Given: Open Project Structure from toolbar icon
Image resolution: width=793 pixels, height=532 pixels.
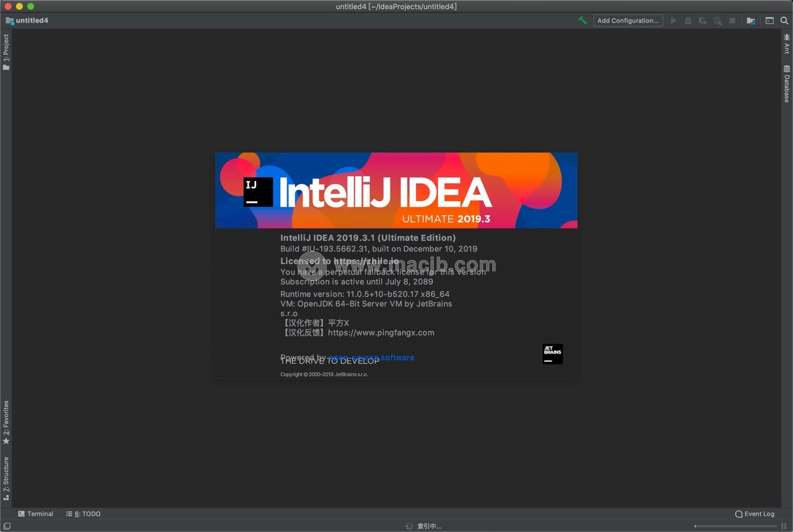Looking at the screenshot, I should [751, 20].
